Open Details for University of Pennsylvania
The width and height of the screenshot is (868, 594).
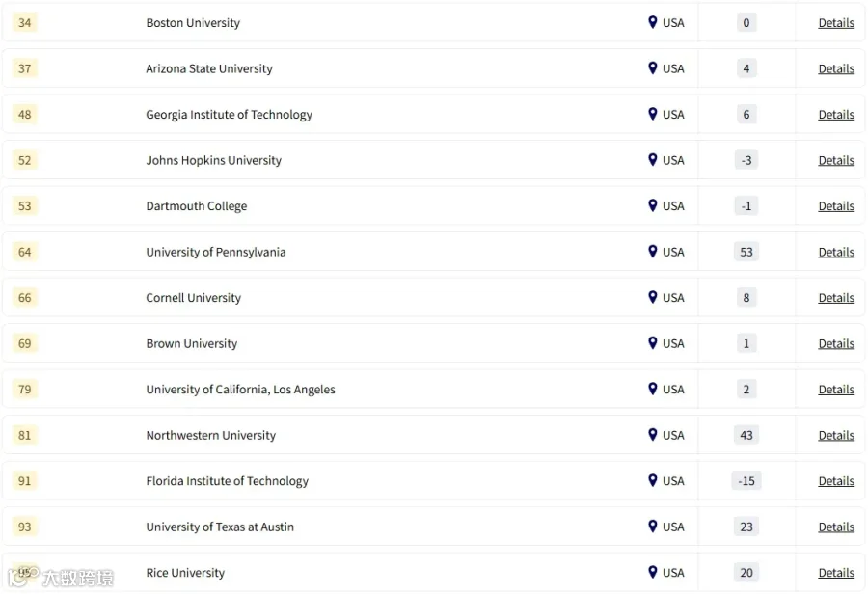pyautogui.click(x=836, y=252)
